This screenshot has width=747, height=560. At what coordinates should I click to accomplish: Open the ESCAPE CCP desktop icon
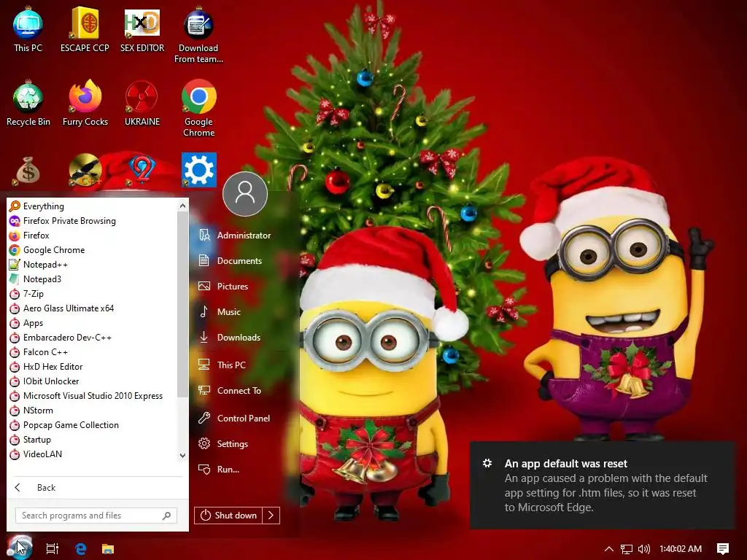tap(85, 28)
